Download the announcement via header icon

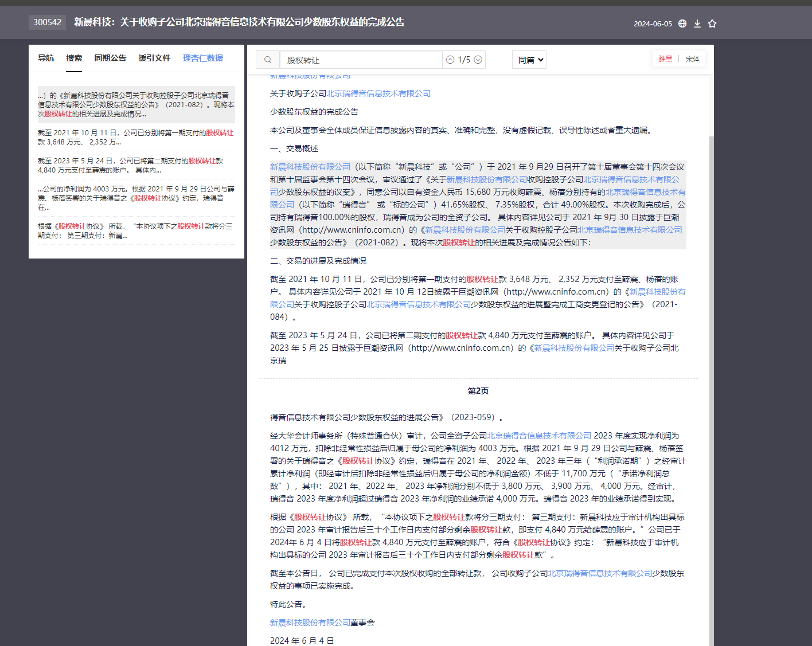coord(697,24)
